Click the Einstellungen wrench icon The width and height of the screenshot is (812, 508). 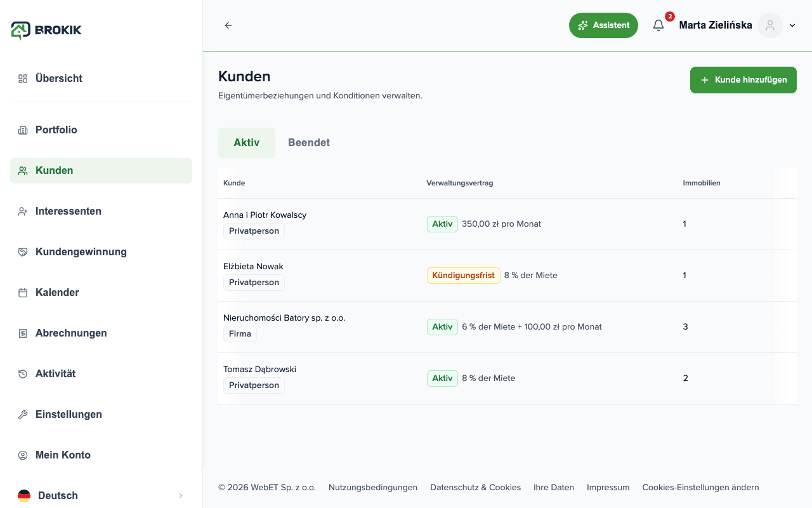pos(23,415)
